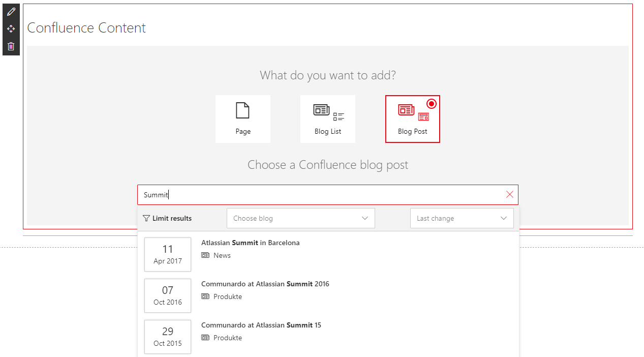Click the 11 Apr 2017 date box
The height and width of the screenshot is (357, 644).
point(168,254)
